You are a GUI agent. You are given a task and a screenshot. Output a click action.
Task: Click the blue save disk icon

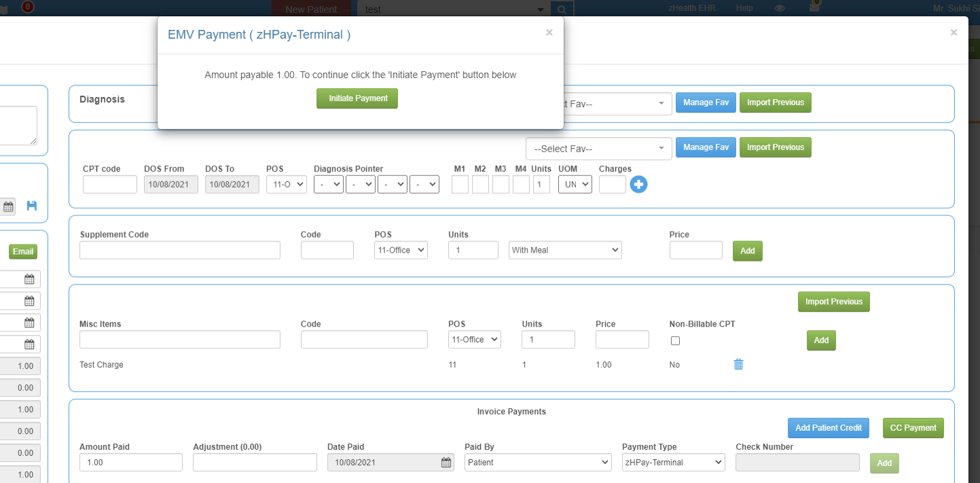click(32, 206)
